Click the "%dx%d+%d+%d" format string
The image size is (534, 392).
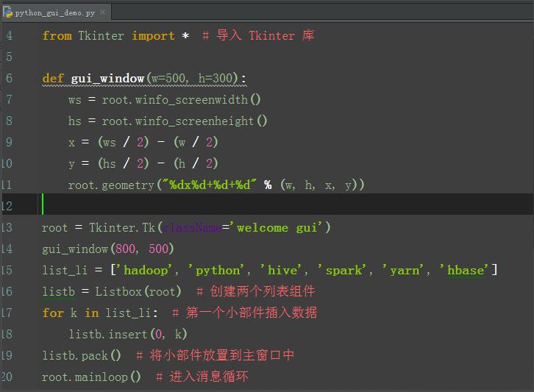tap(209, 185)
